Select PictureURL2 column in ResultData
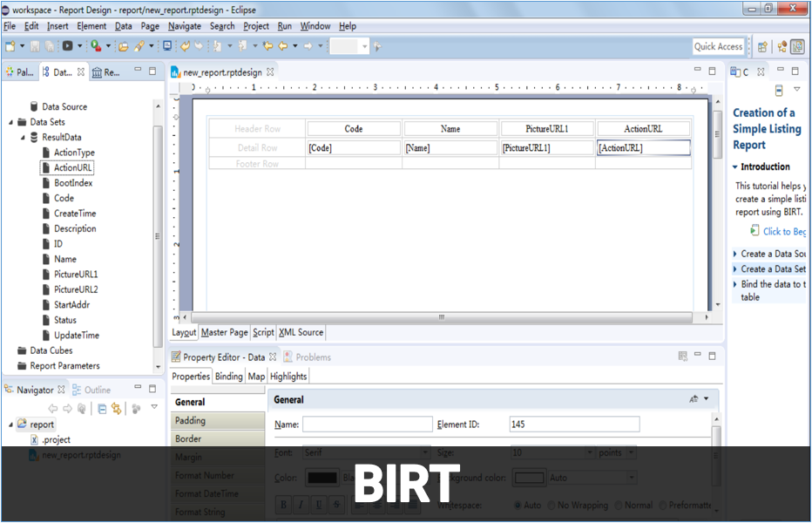 point(76,289)
